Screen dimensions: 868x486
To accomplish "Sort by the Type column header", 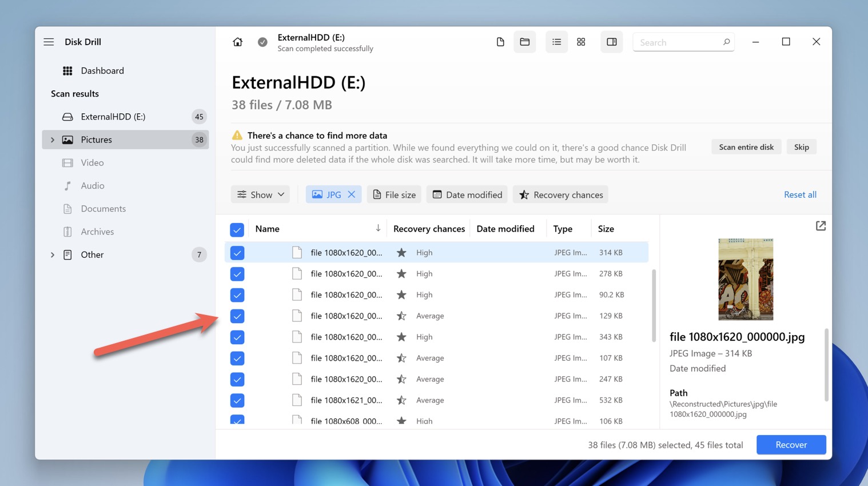I will [563, 229].
